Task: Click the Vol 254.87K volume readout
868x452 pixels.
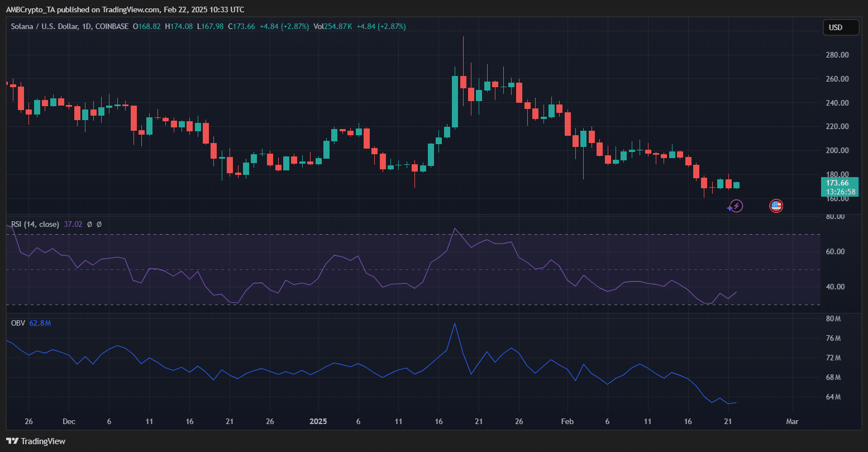Action: (x=332, y=26)
